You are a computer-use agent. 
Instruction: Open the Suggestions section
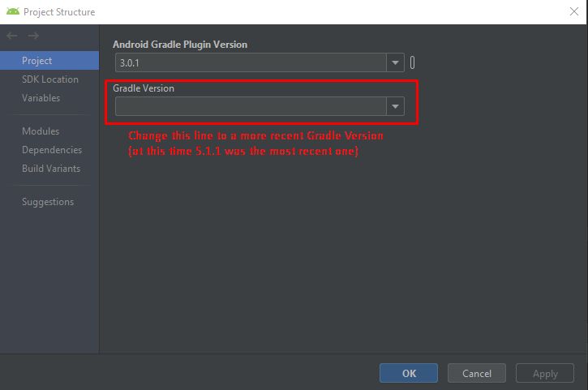[48, 202]
